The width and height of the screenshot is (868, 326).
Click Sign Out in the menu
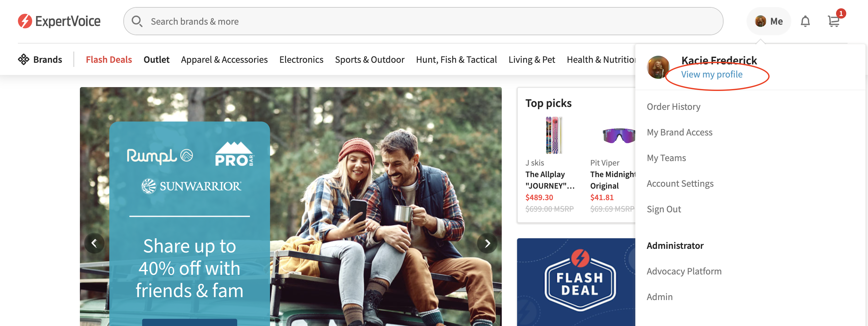coord(664,209)
